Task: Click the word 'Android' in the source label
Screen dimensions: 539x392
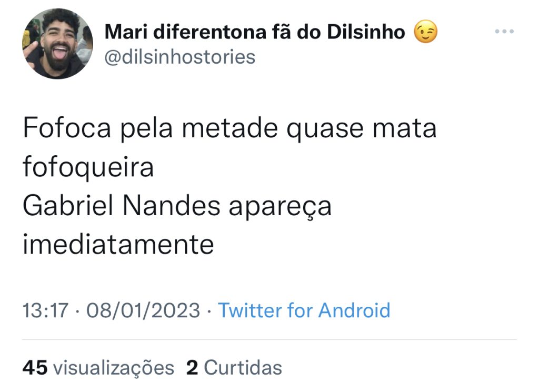Action: 354,310
